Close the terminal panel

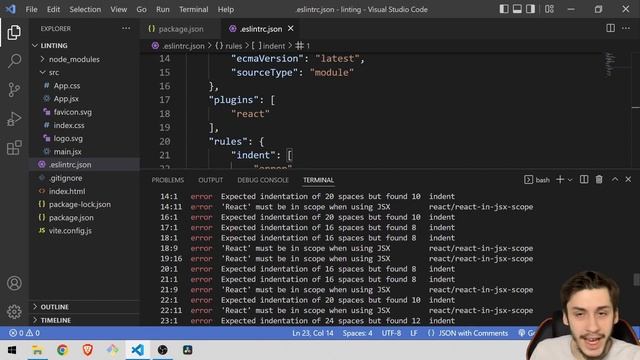click(628, 180)
